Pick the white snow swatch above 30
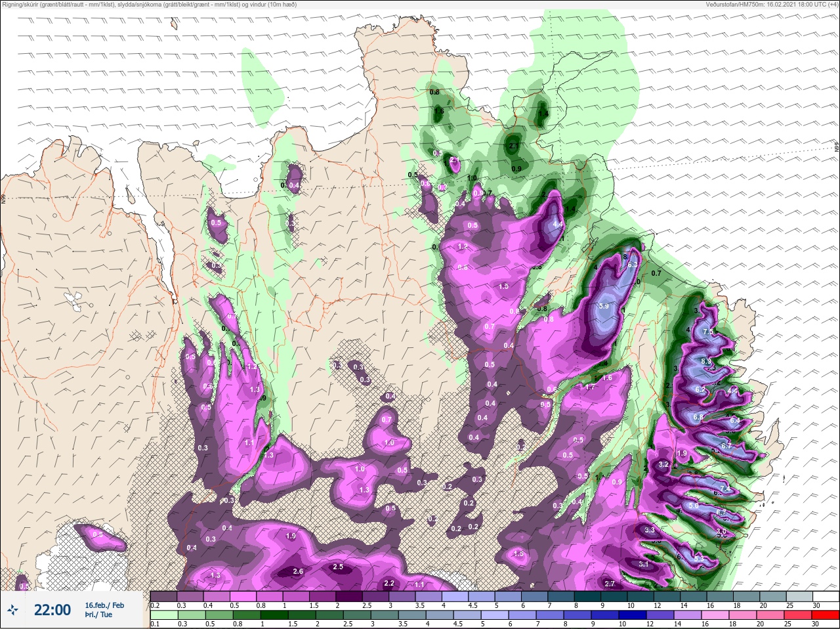Screen dimensions: 840x629 click(827, 596)
